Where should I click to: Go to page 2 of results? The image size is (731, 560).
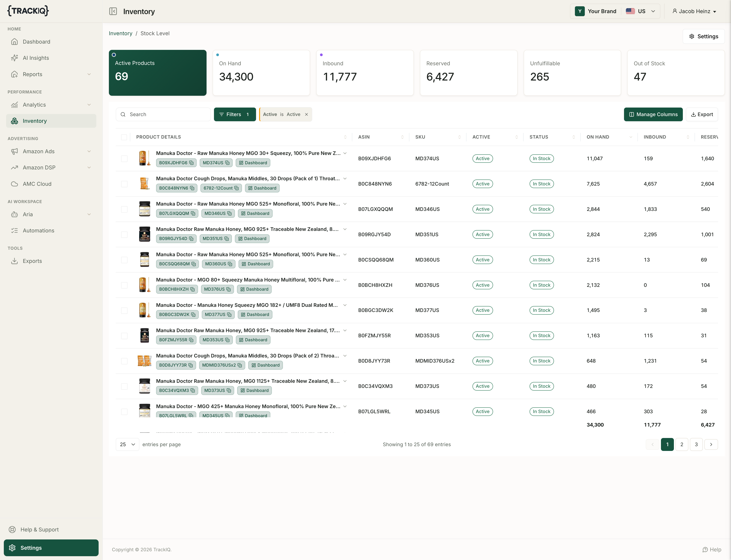pos(682,445)
